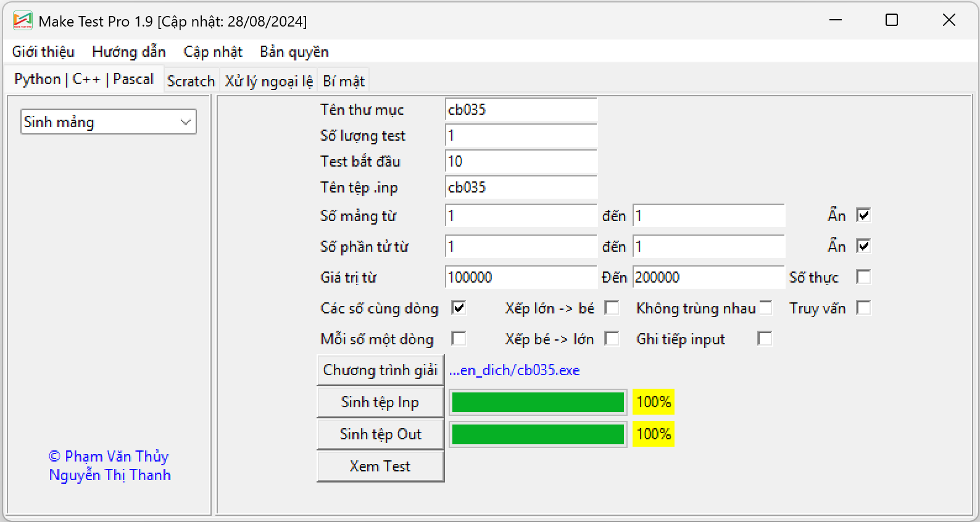Toggle Các số cùng dòng checkbox
This screenshot has height=522, width=980.
point(459,308)
